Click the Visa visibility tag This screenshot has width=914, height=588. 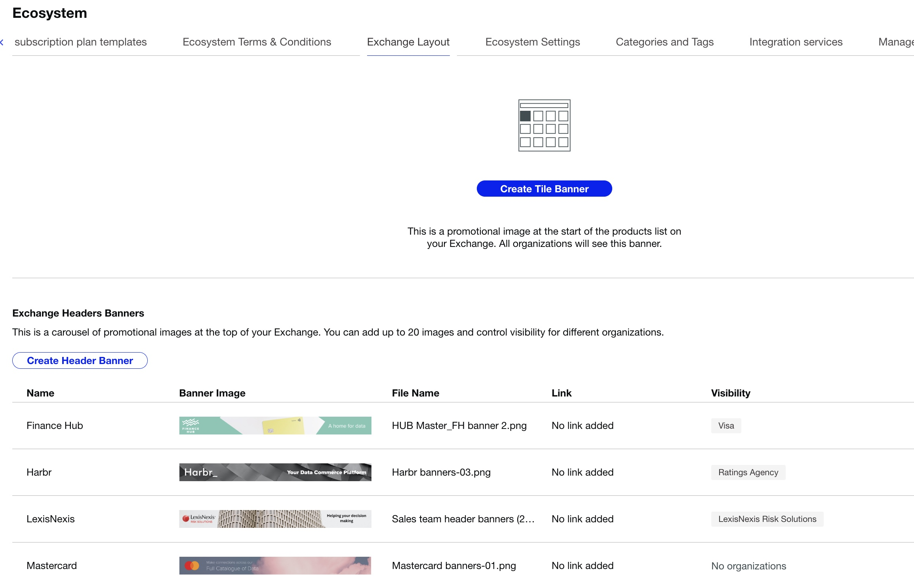click(x=725, y=426)
